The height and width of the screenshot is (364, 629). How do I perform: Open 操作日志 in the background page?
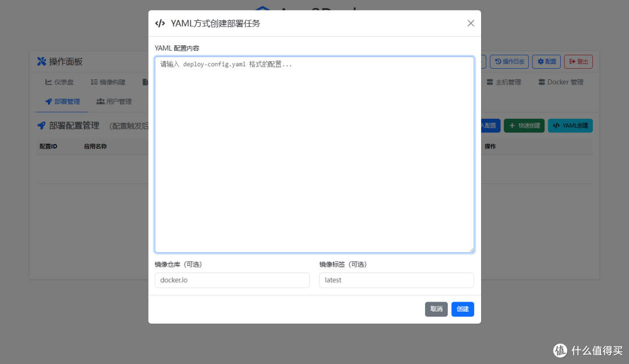pyautogui.click(x=509, y=61)
